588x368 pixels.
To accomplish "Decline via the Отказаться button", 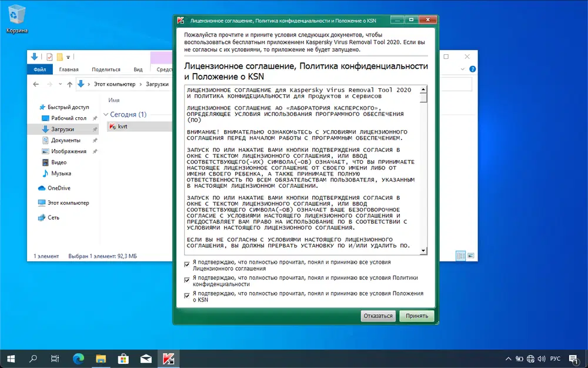I will [x=378, y=316].
